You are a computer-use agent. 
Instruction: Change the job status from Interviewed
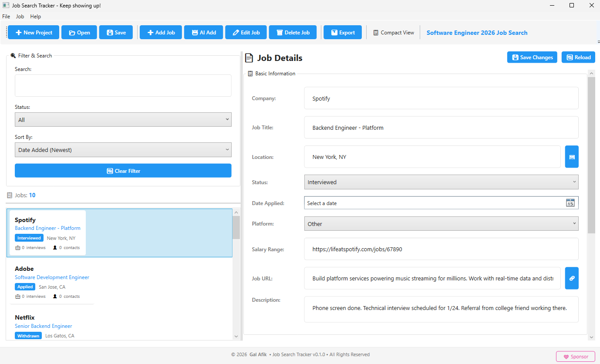pos(441,182)
